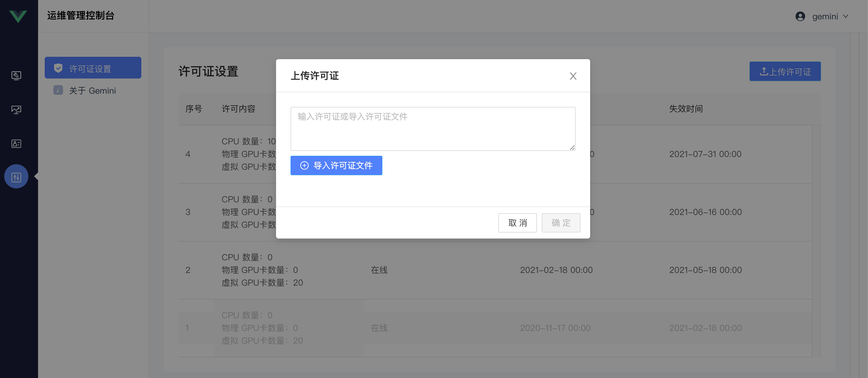Click sequence number 3 cell
The width and height of the screenshot is (868, 378).
tap(188, 212)
